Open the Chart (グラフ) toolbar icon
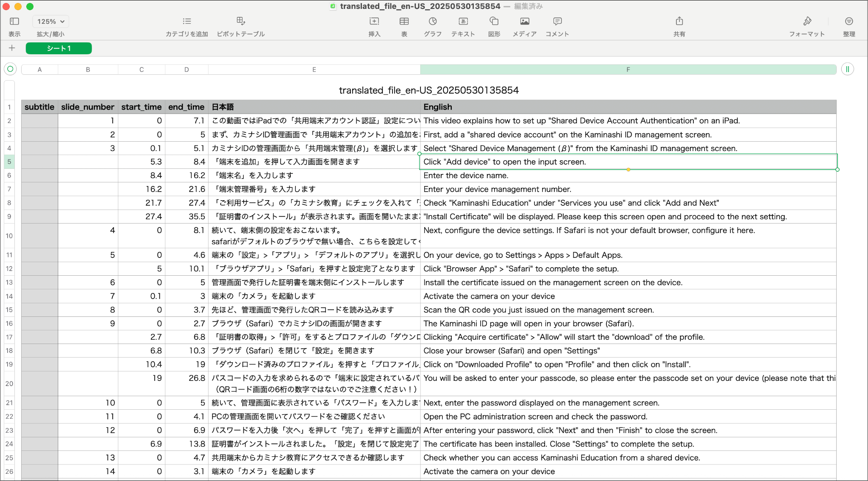 [x=433, y=22]
